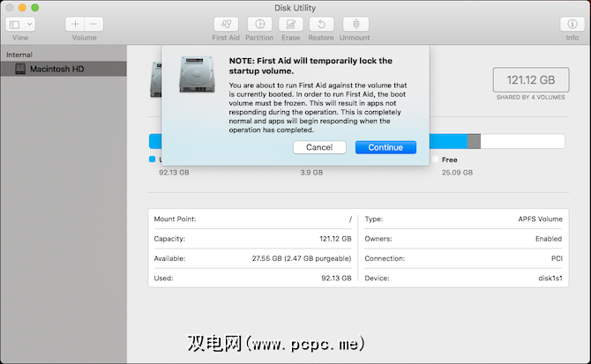Click the 92.13 GB value under Used legend
The image size is (591, 364).
point(174,173)
